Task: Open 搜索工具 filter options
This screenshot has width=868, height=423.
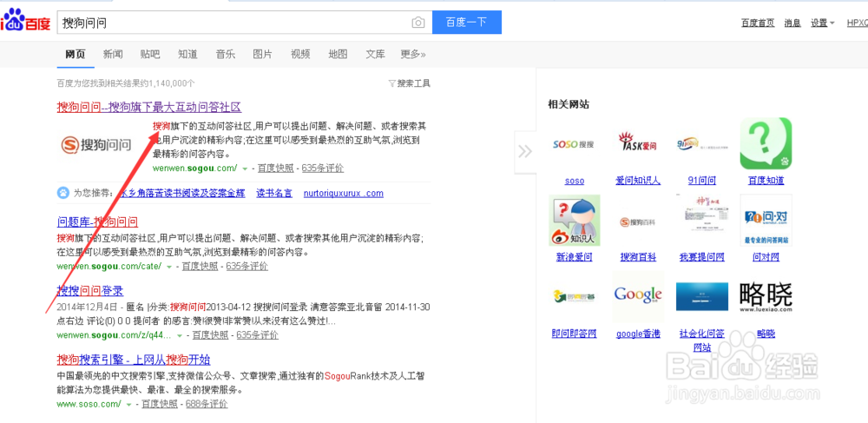Action: pos(409,83)
